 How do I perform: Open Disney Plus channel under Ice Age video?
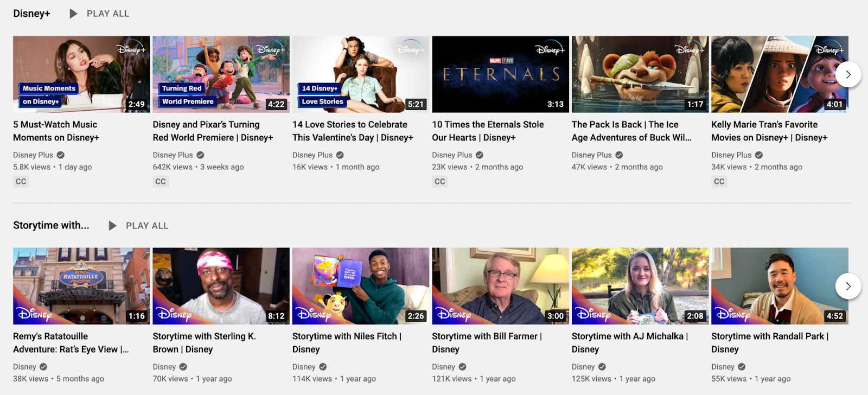tap(591, 155)
